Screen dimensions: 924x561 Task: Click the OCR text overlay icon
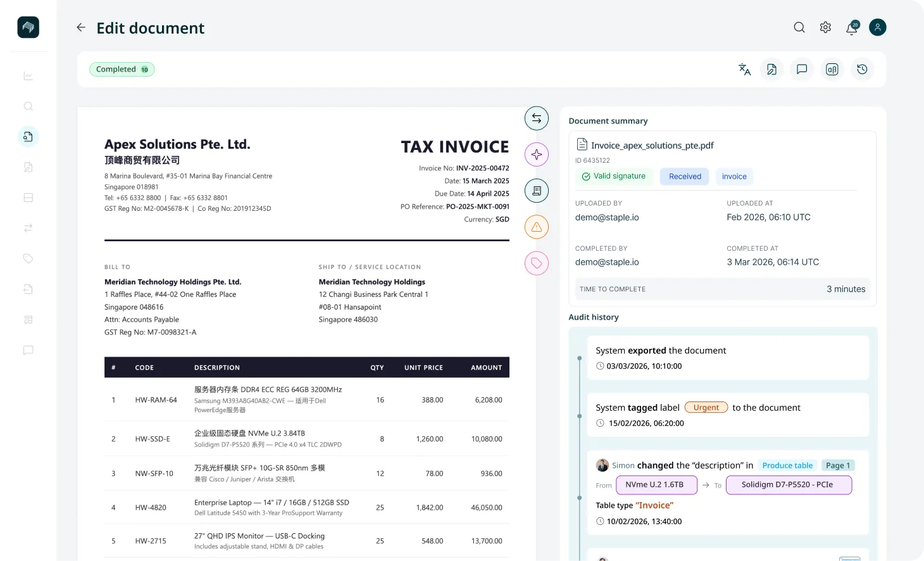[832, 69]
